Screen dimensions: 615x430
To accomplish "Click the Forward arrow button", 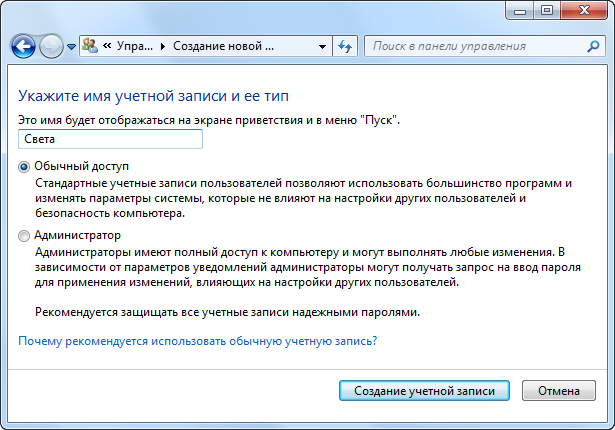I will 51,46.
